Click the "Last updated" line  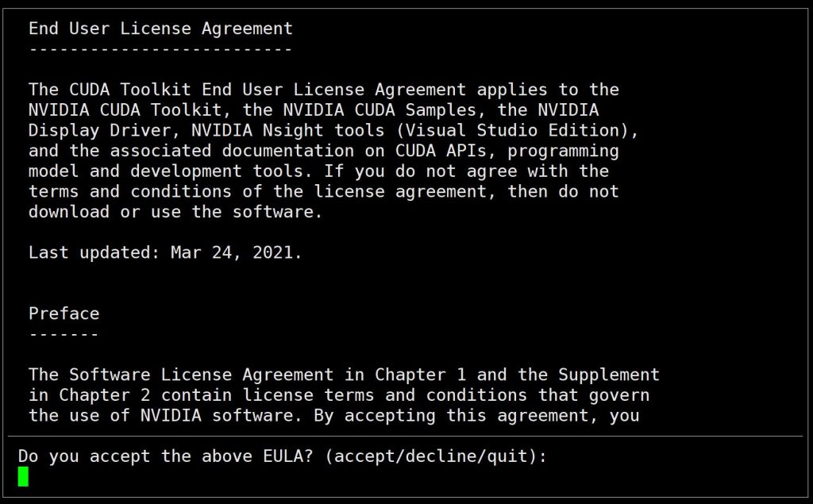click(165, 252)
